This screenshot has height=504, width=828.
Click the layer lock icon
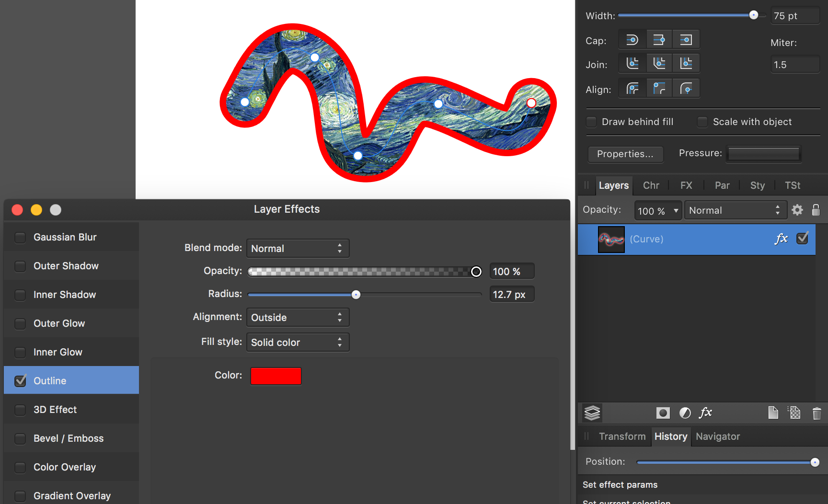816,210
